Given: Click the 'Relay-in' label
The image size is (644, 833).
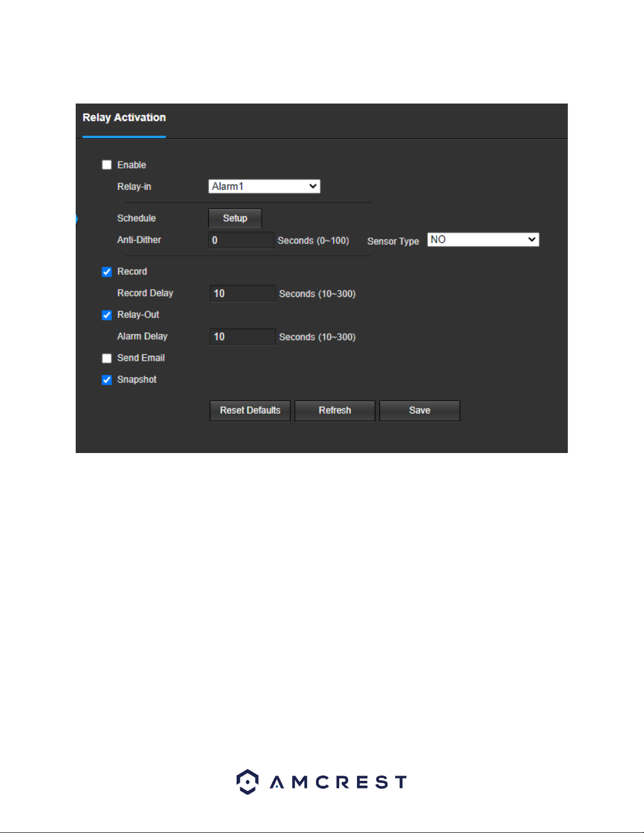Looking at the screenshot, I should pos(134,187).
